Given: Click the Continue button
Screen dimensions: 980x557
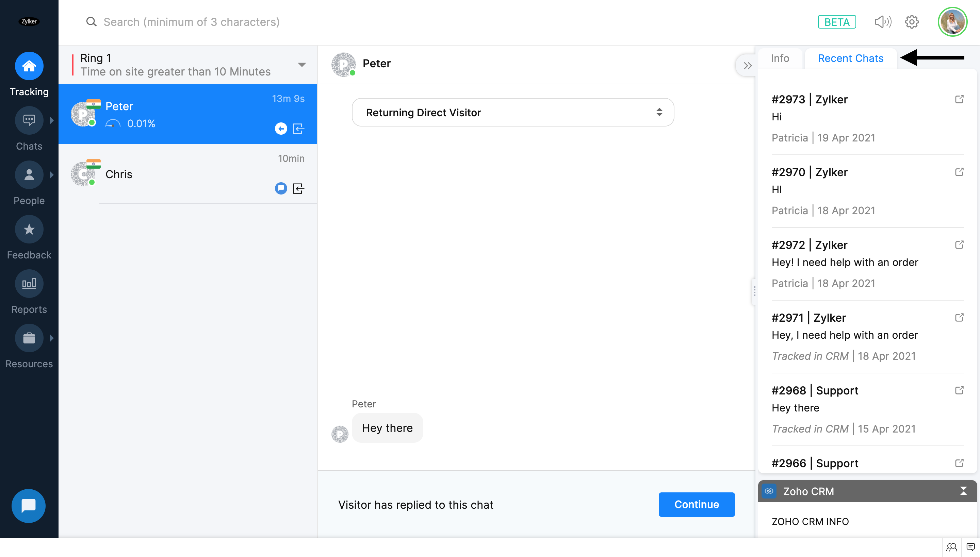Looking at the screenshot, I should click(696, 504).
